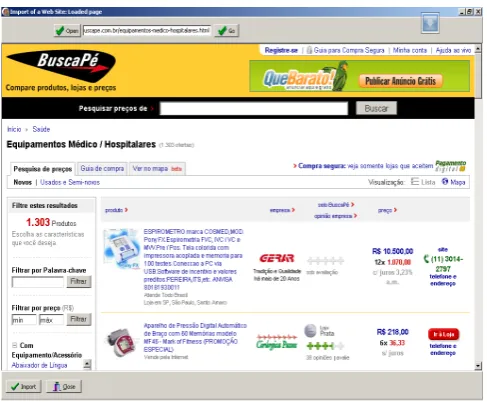Go to Saúde breadcrumb link
487x402 pixels.
41,129
